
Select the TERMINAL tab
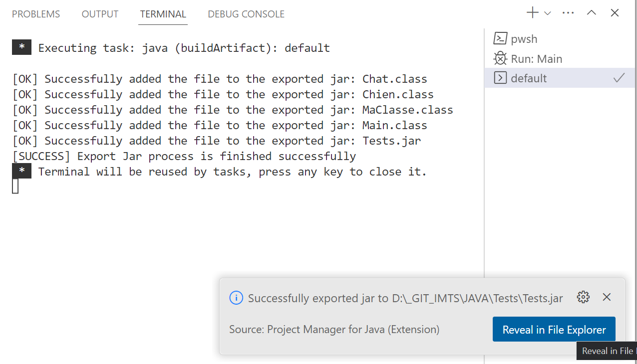pyautogui.click(x=163, y=14)
